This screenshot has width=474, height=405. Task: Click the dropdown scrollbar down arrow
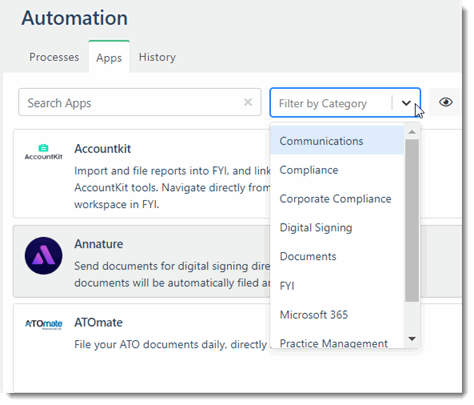coord(412,339)
